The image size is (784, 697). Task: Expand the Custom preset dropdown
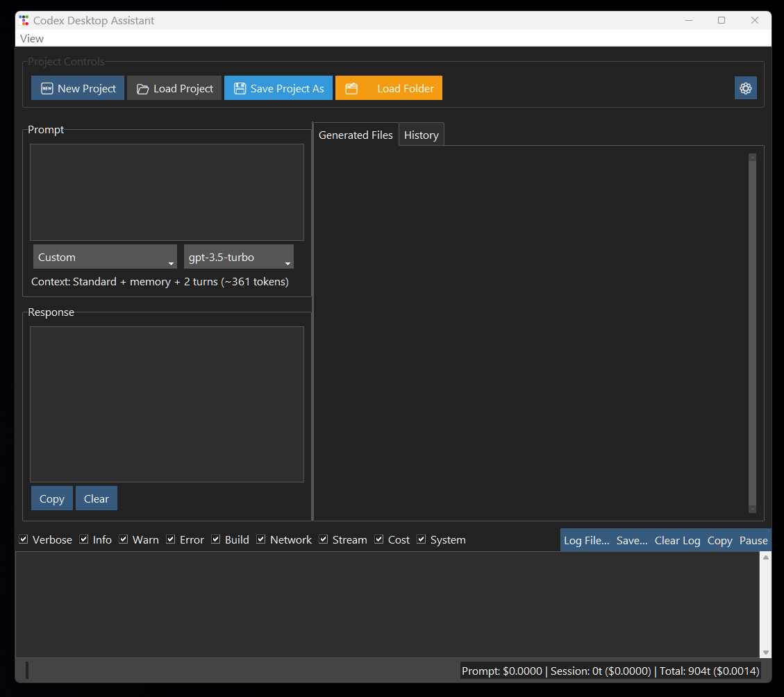(x=105, y=257)
